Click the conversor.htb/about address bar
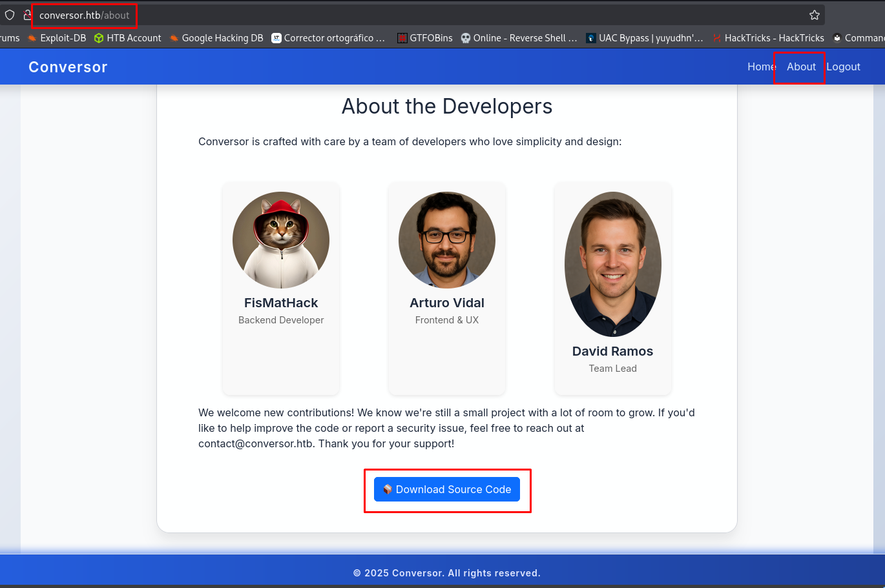Image resolution: width=885 pixels, height=588 pixels. pos(84,15)
